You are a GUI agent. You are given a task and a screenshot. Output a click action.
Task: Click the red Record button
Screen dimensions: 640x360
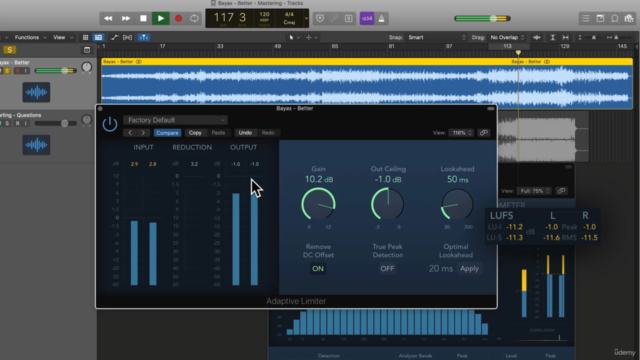pos(178,18)
